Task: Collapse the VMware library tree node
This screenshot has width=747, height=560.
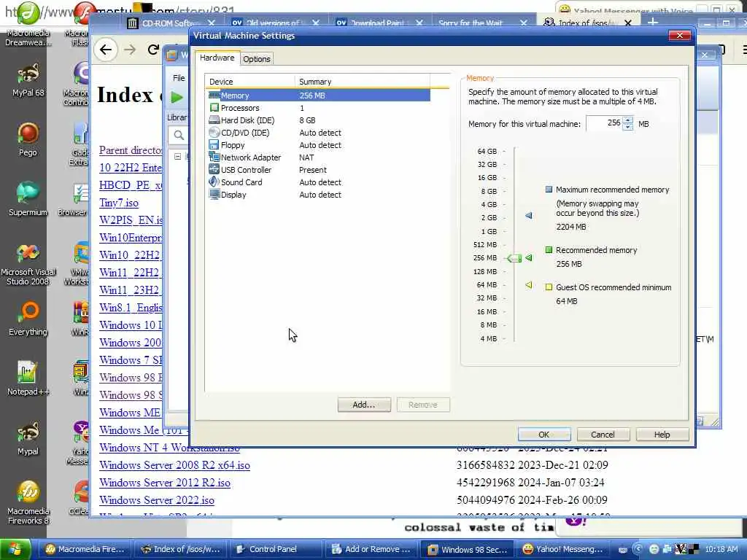Action: (x=178, y=156)
